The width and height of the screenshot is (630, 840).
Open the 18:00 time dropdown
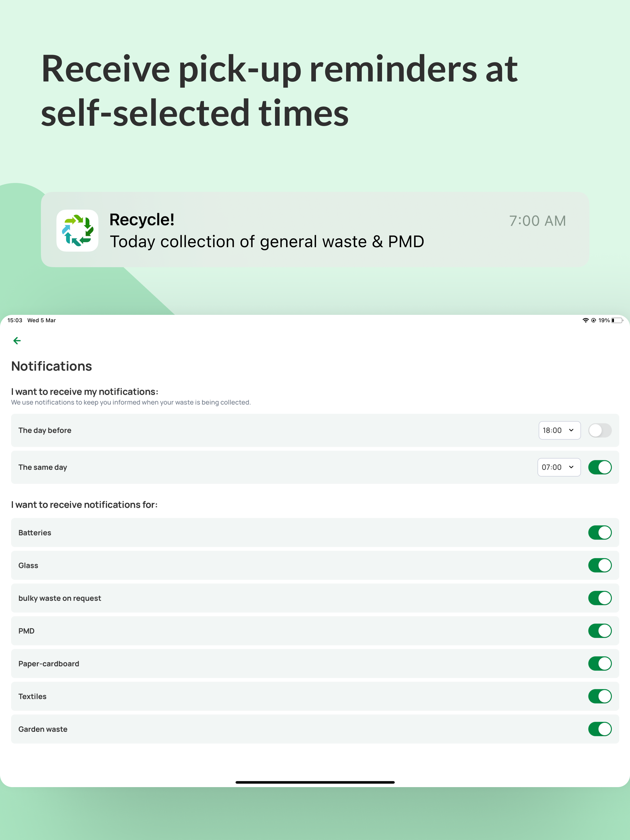pos(559,430)
